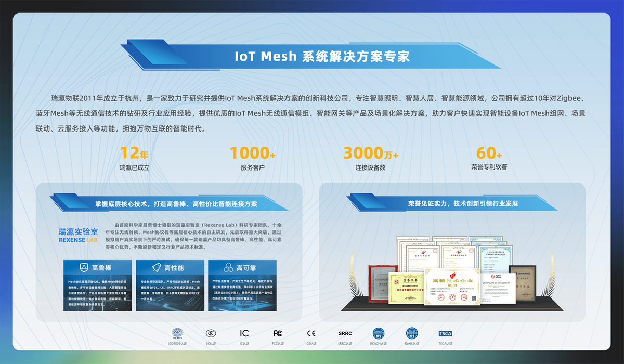This screenshot has height=364, width=624.
Task: Click the 12年 statistic
Action: [134, 153]
